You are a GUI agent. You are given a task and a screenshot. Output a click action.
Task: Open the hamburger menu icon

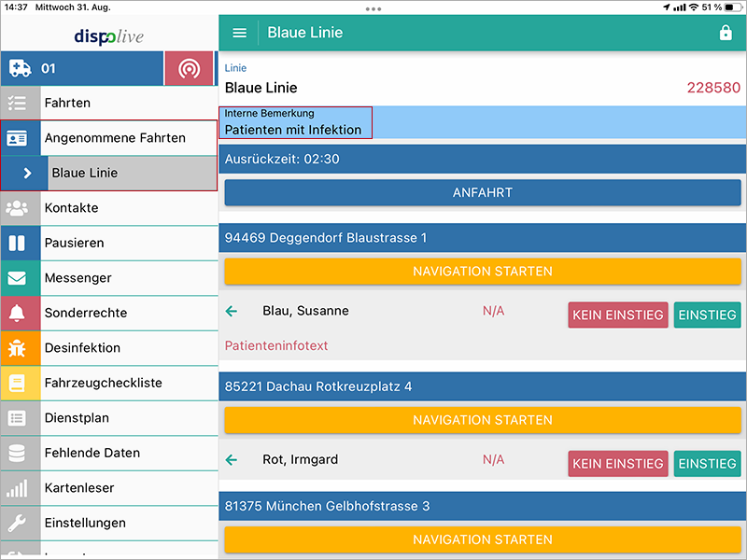coord(239,33)
